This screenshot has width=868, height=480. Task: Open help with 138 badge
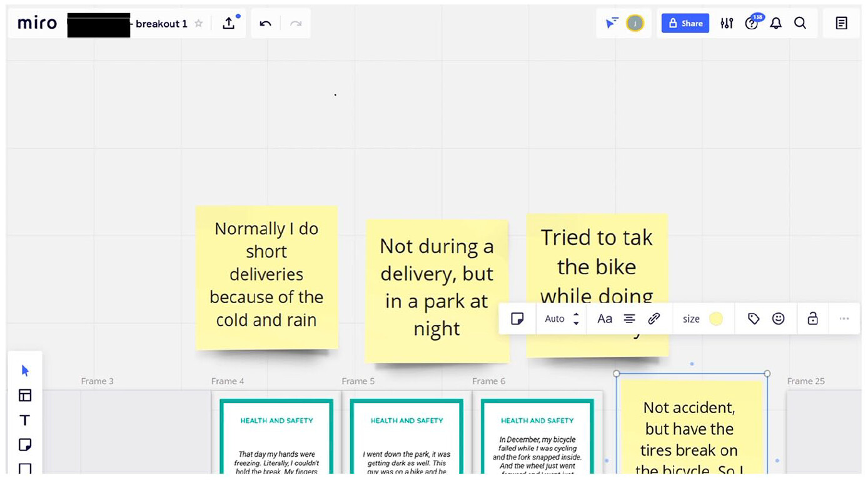tap(753, 22)
